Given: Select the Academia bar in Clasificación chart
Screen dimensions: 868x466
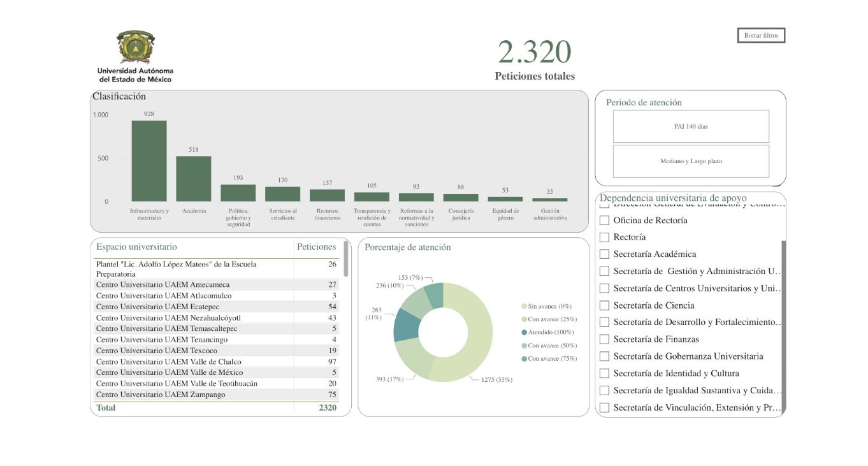Looking at the screenshot, I should (194, 179).
